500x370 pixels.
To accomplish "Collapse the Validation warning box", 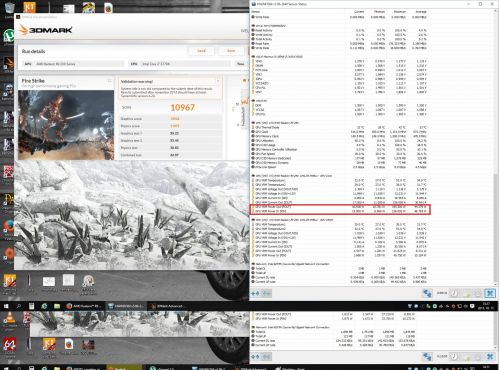I will [x=218, y=81].
